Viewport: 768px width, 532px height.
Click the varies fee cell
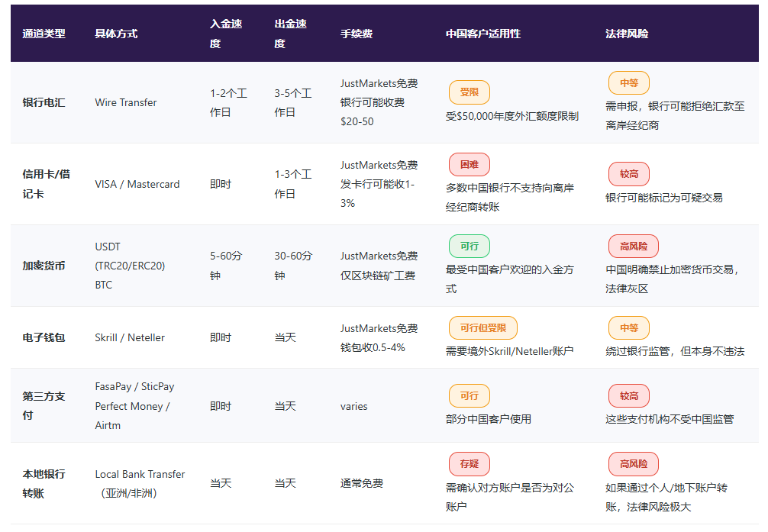[x=353, y=406]
